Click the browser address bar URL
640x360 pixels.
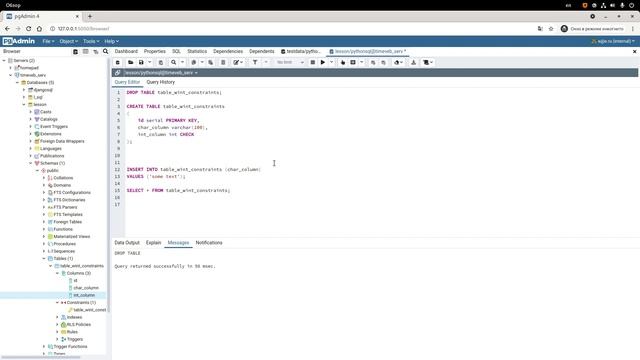point(83,29)
